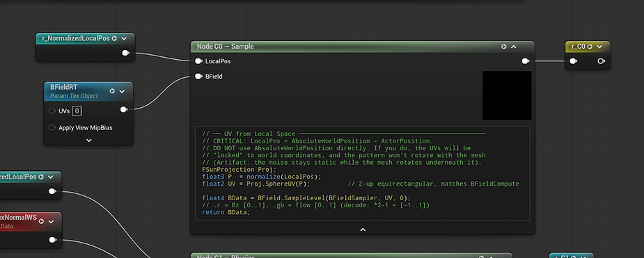Click the r_C0 input pin
The image size is (644, 258).
pyautogui.click(x=574, y=61)
